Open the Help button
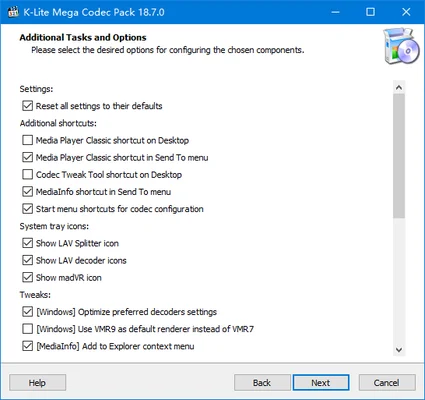The image size is (425, 400). [x=37, y=382]
